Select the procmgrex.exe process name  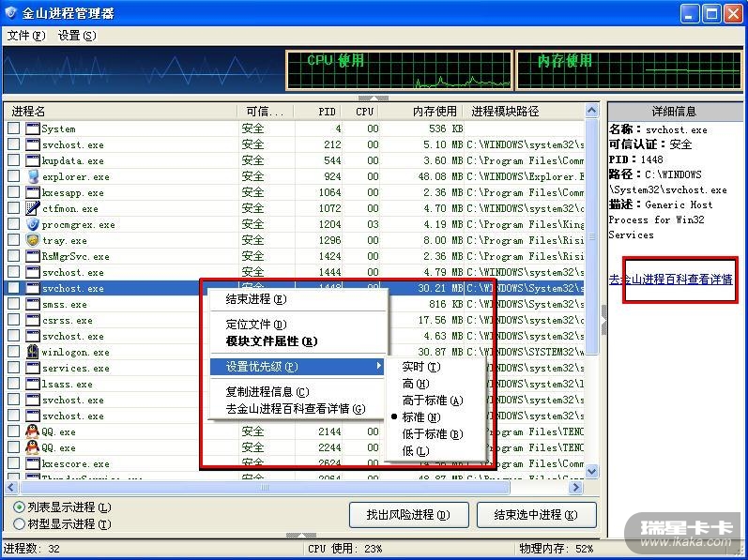tap(78, 225)
